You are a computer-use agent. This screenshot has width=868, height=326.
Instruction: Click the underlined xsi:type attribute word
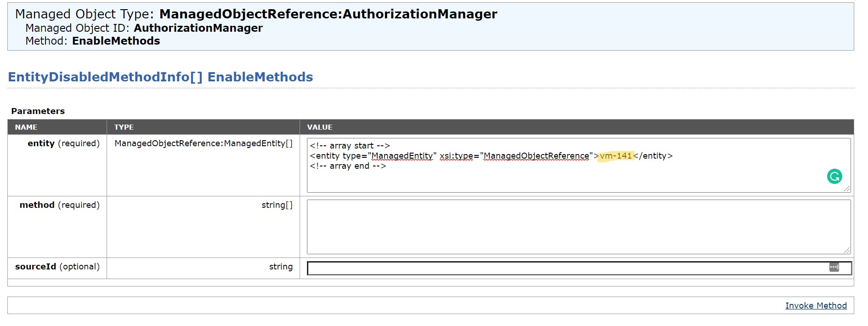click(456, 156)
